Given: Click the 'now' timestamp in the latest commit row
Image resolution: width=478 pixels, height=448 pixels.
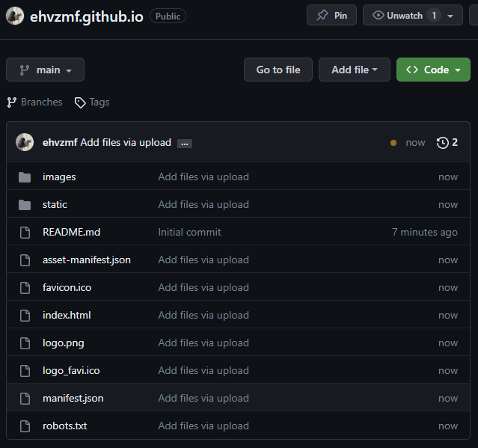Looking at the screenshot, I should (x=415, y=142).
